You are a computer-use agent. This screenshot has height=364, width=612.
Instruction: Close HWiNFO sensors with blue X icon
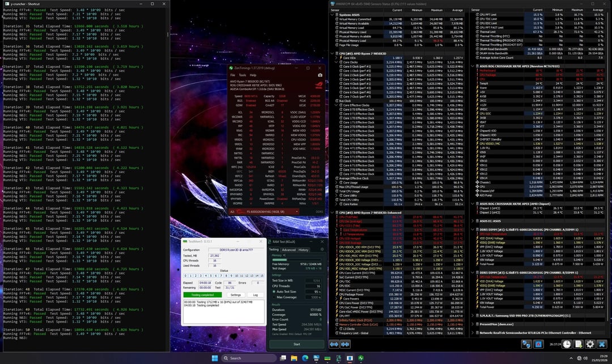click(x=602, y=344)
